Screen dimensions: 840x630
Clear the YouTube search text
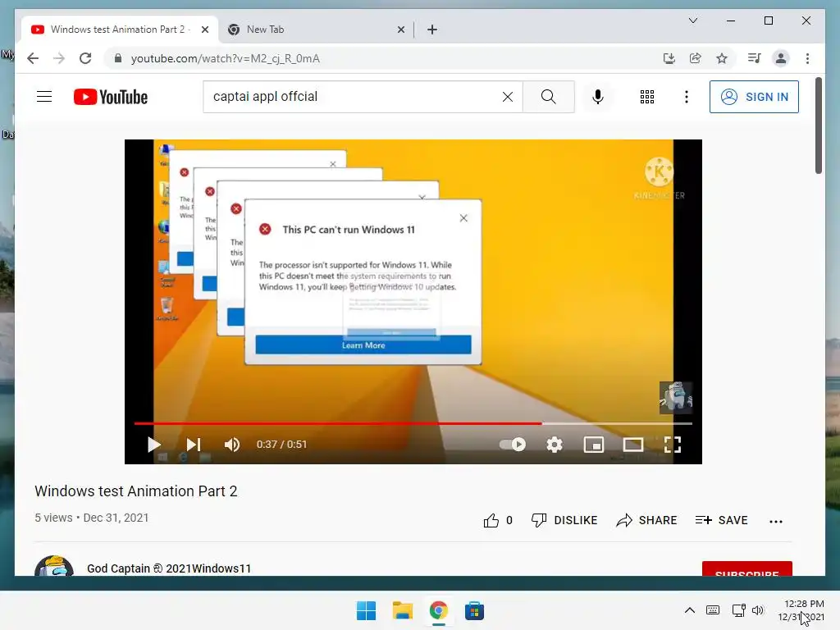[507, 97]
